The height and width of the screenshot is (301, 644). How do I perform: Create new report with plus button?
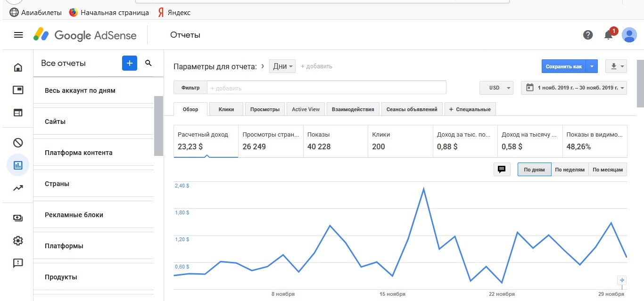130,63
